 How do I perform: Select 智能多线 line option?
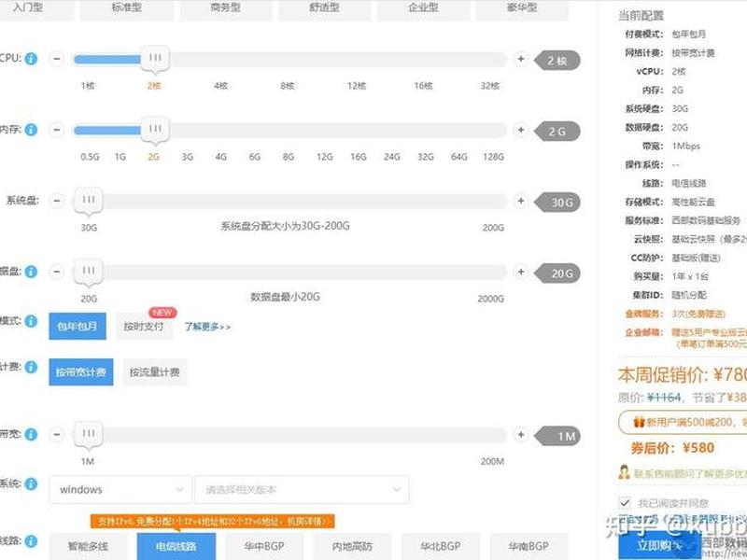pos(88,546)
